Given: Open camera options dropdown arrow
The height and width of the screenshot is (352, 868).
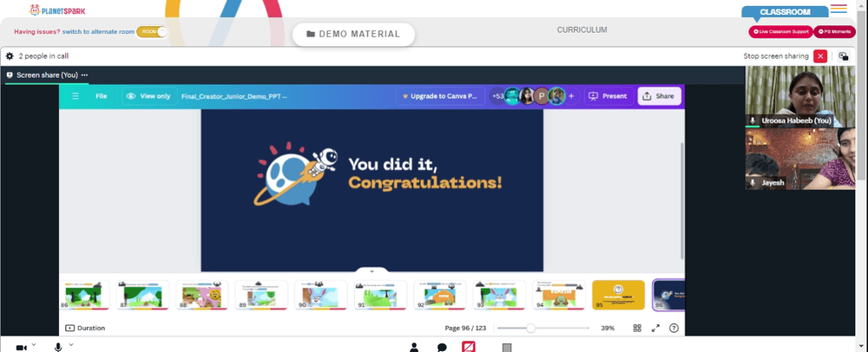Looking at the screenshot, I should (34, 345).
